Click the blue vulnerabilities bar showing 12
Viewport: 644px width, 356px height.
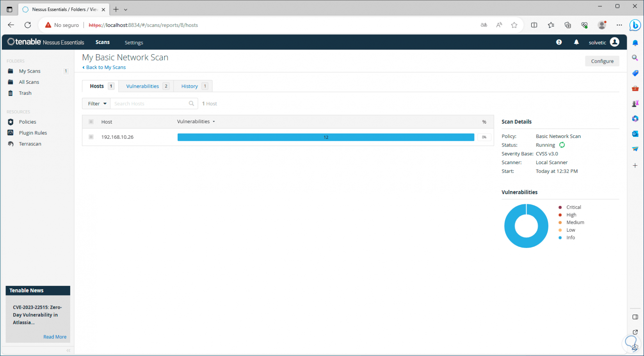[x=326, y=137]
